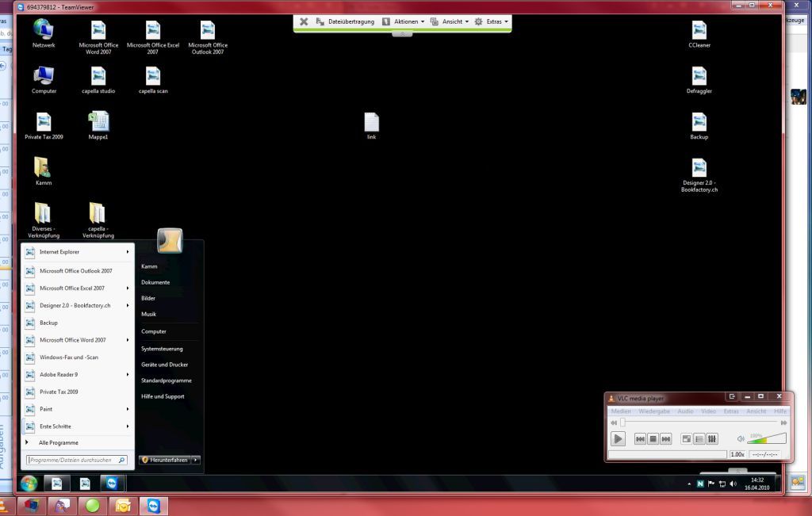Expand the Erste Schritte submenu arrow
Image resolution: width=812 pixels, height=516 pixels.
tap(128, 426)
